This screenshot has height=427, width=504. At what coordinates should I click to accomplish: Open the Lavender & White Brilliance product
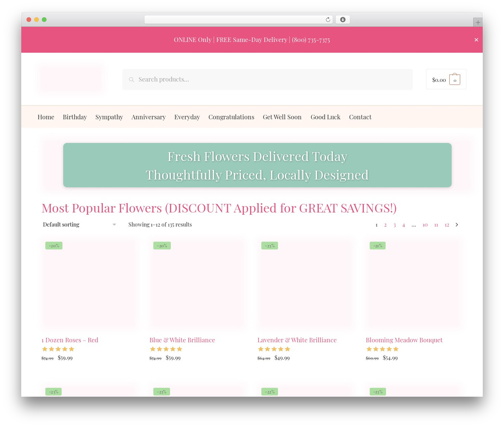tap(297, 340)
